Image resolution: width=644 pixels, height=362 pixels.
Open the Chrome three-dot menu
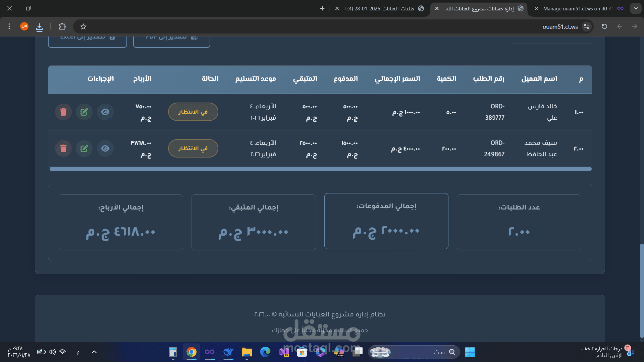coord(9,26)
